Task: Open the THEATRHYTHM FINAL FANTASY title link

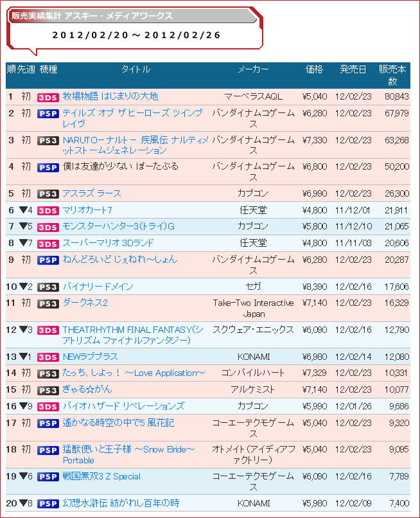Action: pos(133,335)
